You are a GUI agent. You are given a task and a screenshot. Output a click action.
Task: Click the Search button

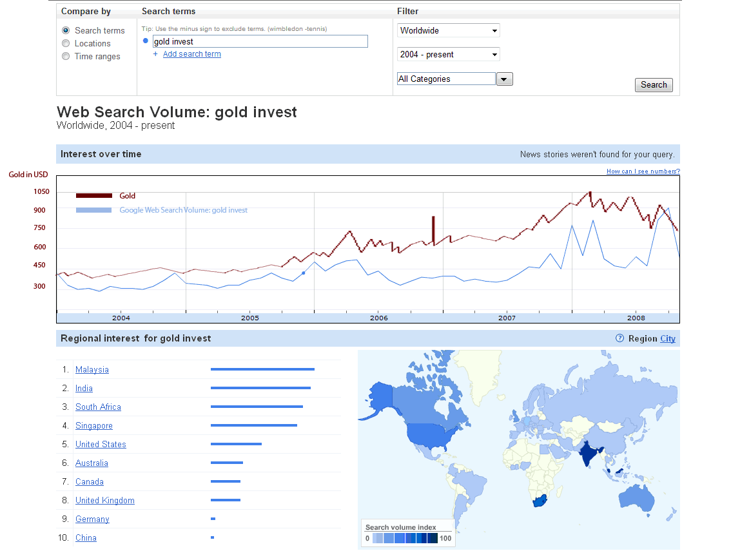[654, 85]
